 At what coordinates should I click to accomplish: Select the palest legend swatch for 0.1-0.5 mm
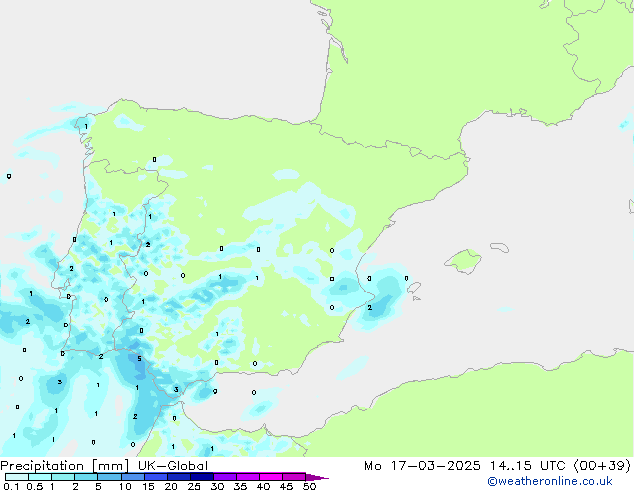tap(17, 477)
